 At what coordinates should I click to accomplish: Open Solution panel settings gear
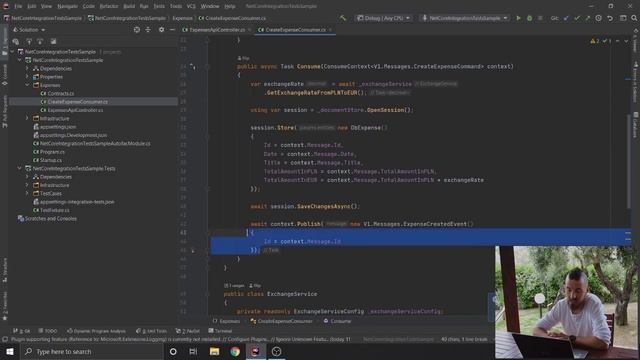click(161, 30)
